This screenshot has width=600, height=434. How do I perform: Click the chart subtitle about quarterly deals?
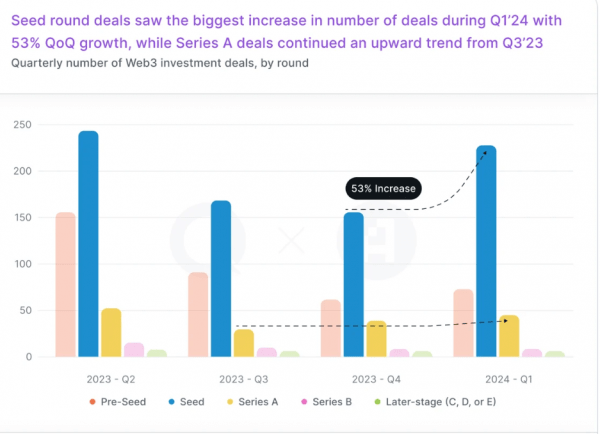(160, 63)
